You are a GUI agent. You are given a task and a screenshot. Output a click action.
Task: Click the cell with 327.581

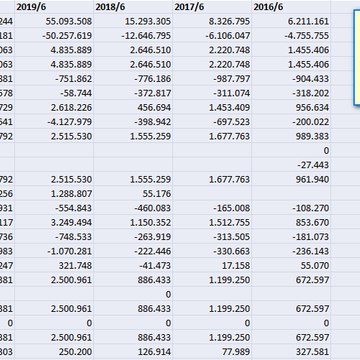tap(291, 351)
